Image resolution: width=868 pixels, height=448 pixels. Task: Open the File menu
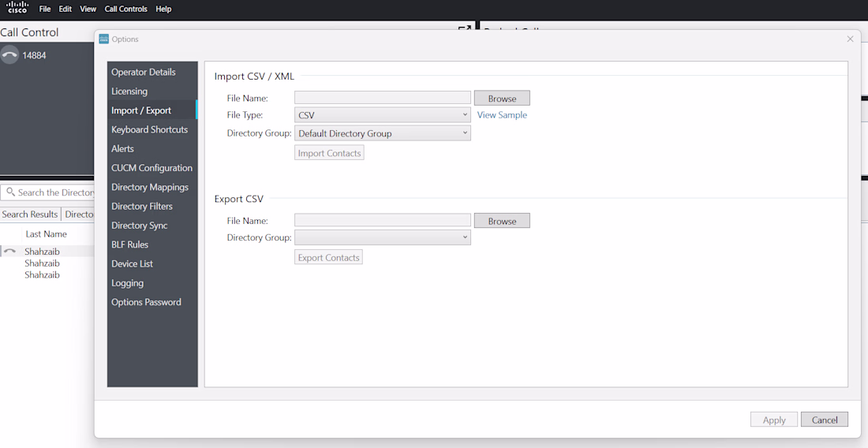click(45, 9)
